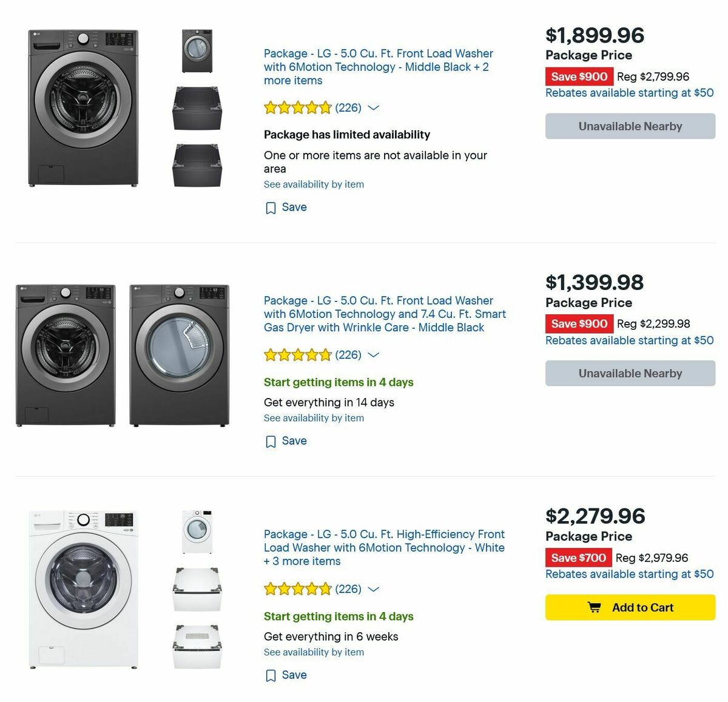Click the shopping cart icon in Add to Cart
728x702 pixels.
pyautogui.click(x=595, y=607)
